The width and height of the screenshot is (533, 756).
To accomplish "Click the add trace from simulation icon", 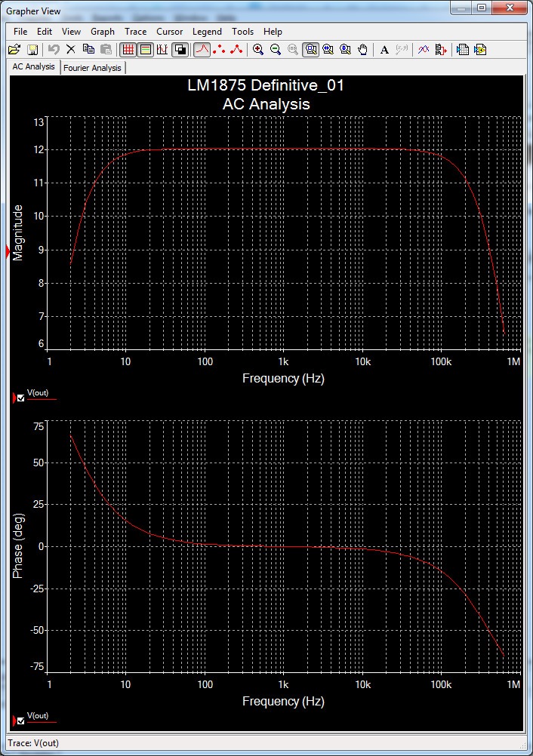I will pos(441,49).
